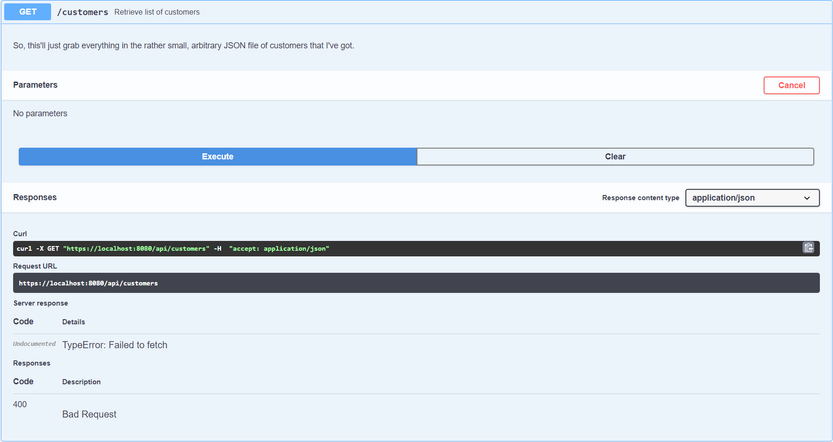The image size is (833, 442).
Task: Click the application/json dropdown chevron arrow
Action: tap(807, 198)
